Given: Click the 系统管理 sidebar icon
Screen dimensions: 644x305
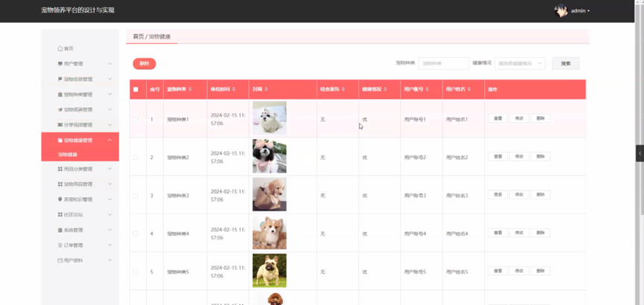Looking at the screenshot, I should pyautogui.click(x=60, y=230).
